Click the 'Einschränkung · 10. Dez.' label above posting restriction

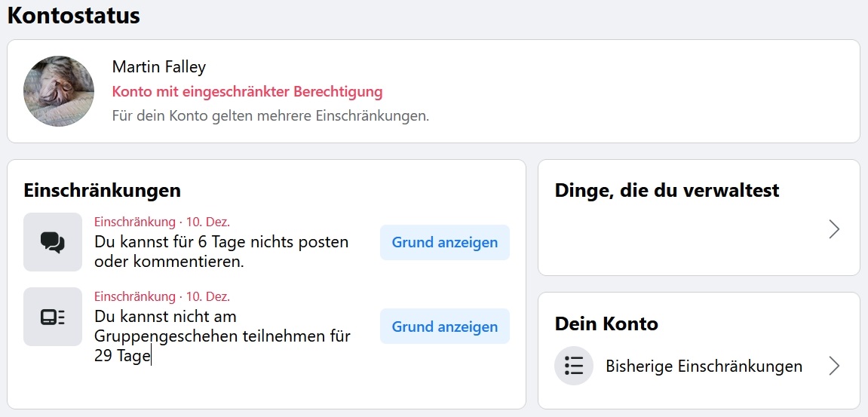pos(161,222)
